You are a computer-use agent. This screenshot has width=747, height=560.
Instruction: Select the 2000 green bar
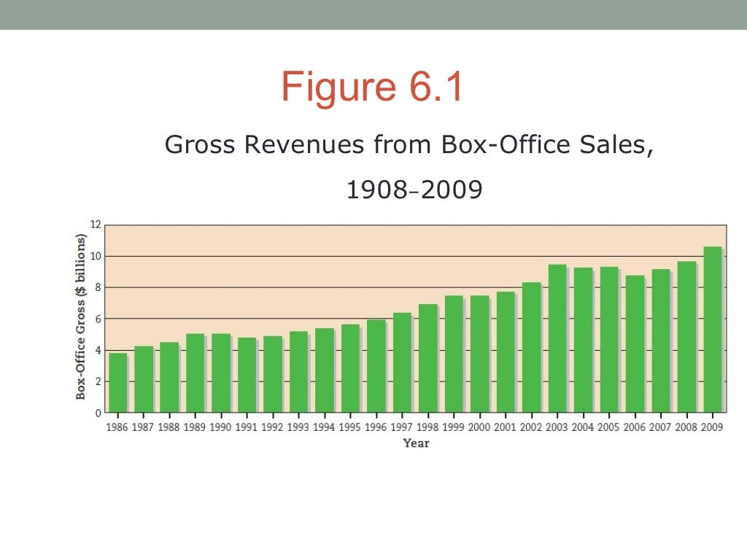coord(480,354)
